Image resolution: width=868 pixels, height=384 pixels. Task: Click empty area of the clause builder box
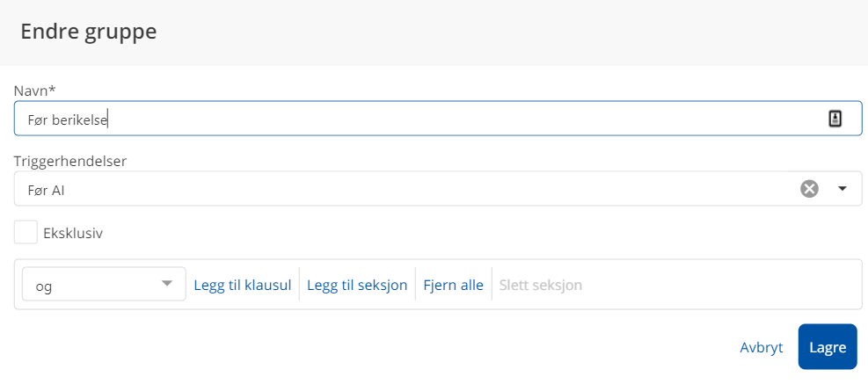coord(721,285)
